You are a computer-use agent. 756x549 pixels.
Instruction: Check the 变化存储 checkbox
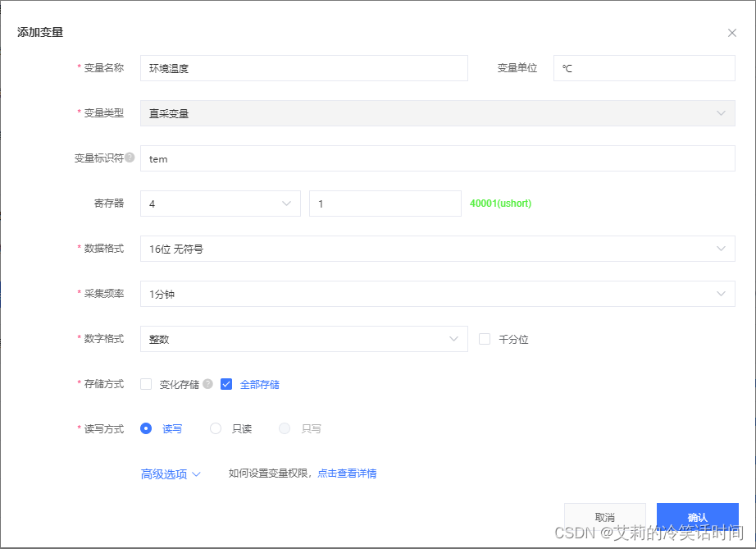pyautogui.click(x=146, y=384)
